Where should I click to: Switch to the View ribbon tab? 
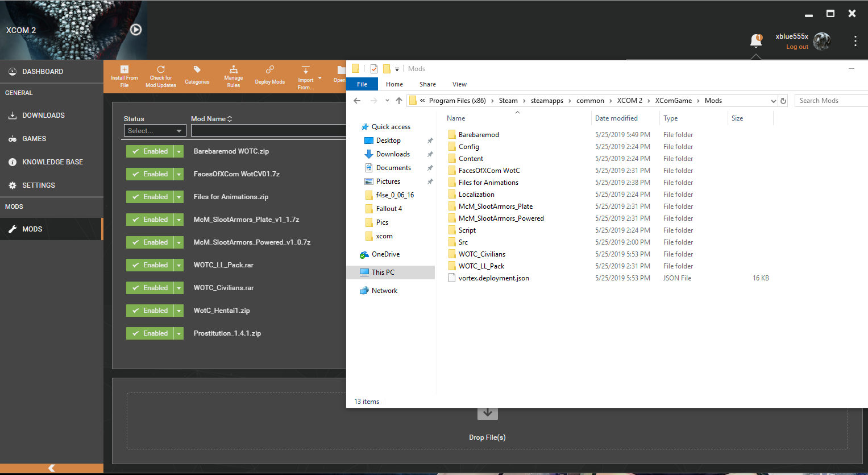460,84
